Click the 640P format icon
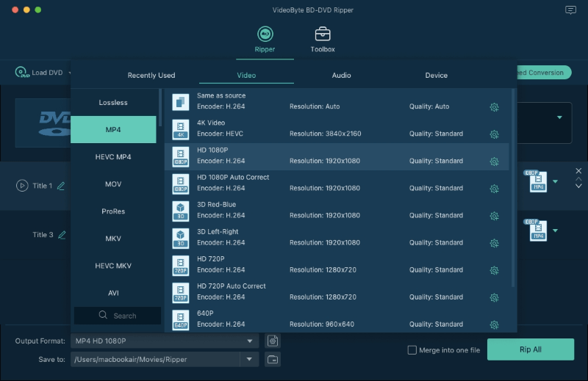Screen dimensions: 588x381 pyautogui.click(x=180, y=320)
